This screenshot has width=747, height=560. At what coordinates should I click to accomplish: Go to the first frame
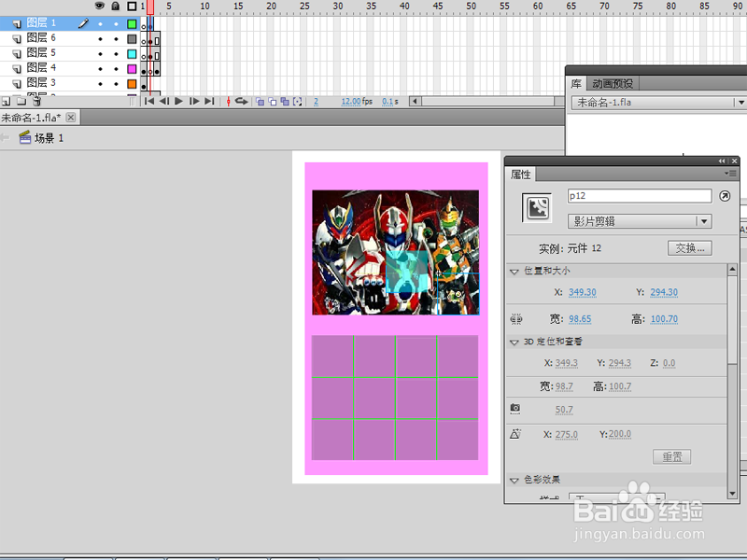point(149,101)
